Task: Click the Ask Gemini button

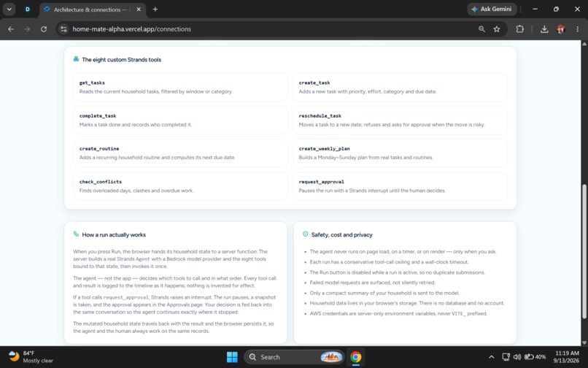Action: pyautogui.click(x=492, y=9)
